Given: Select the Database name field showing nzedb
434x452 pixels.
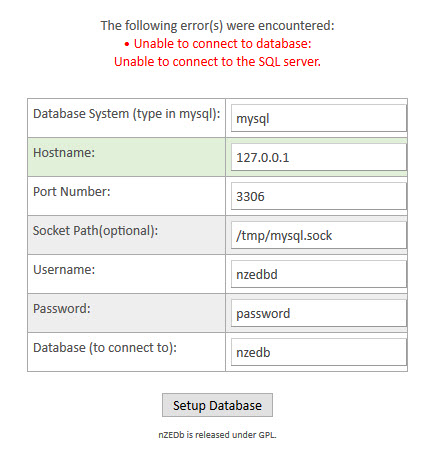Looking at the screenshot, I should (319, 352).
